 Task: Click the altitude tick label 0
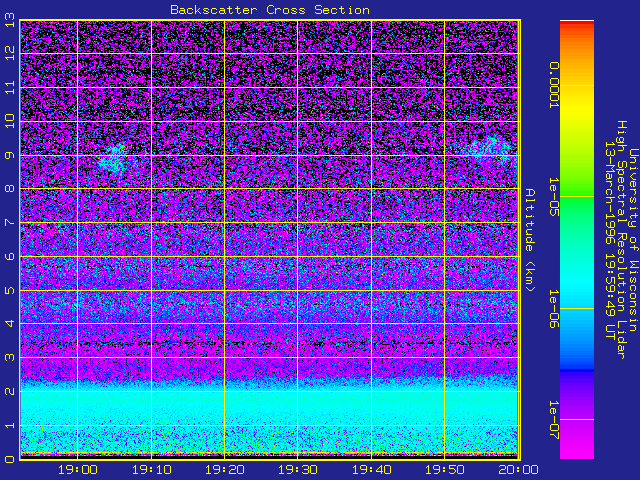(x=10, y=459)
